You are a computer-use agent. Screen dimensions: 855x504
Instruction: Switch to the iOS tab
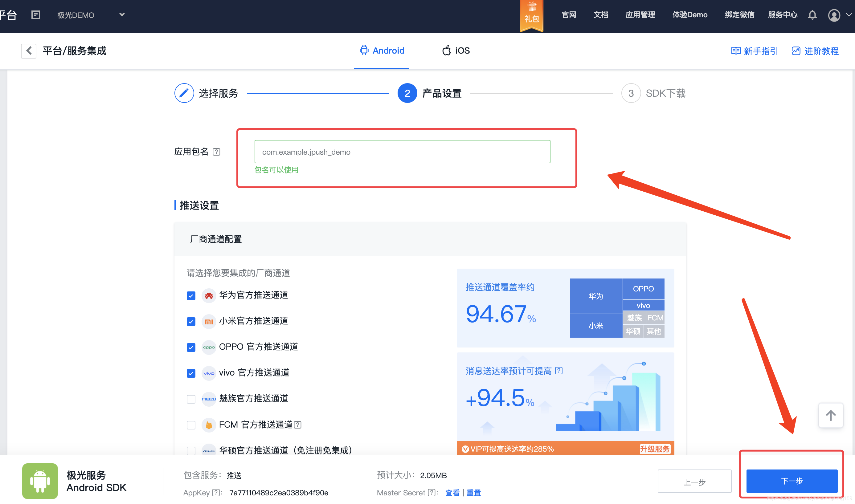(x=456, y=51)
